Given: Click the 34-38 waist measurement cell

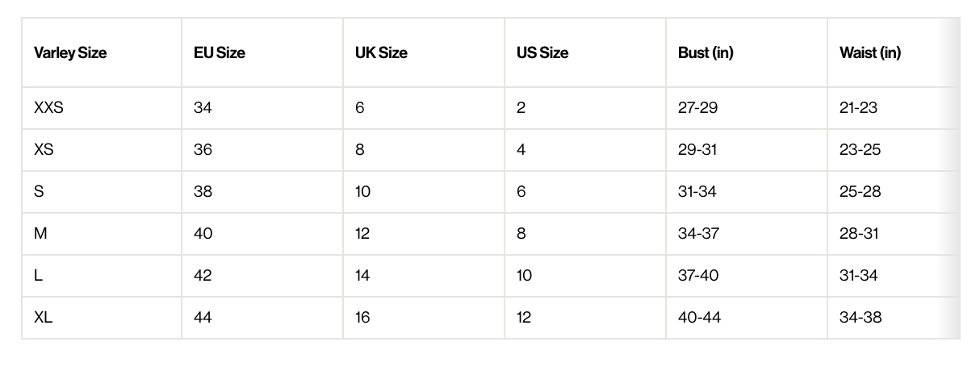Looking at the screenshot, I should [861, 318].
